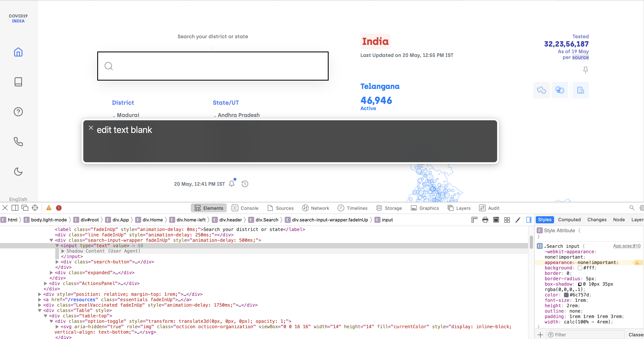This screenshot has width=644, height=339.
Task: Select the Network tab in DevTools
Action: click(x=320, y=208)
